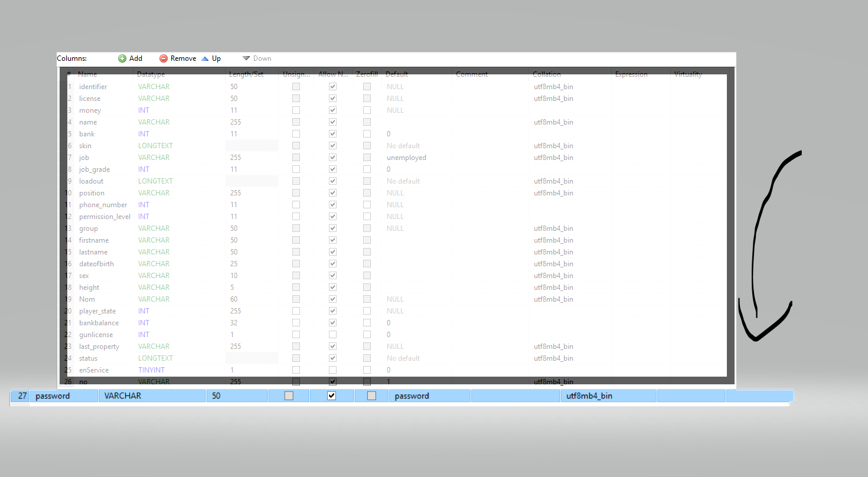This screenshot has width=868, height=477.
Task: Open collation utf8mb4_bin of password row
Action: click(608, 396)
